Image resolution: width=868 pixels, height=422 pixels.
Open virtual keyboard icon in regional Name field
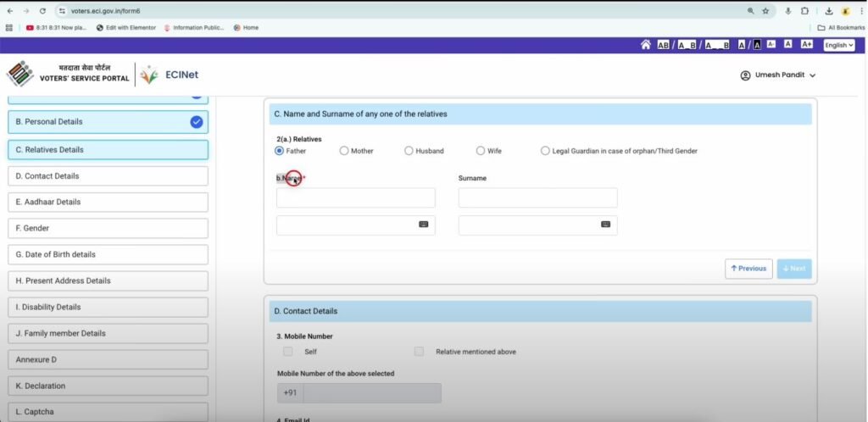(424, 225)
